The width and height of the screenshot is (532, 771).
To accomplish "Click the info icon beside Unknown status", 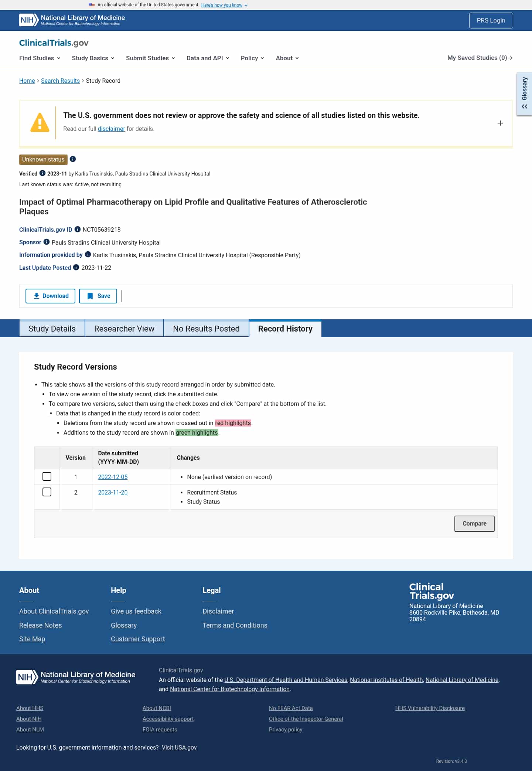I will [x=73, y=159].
